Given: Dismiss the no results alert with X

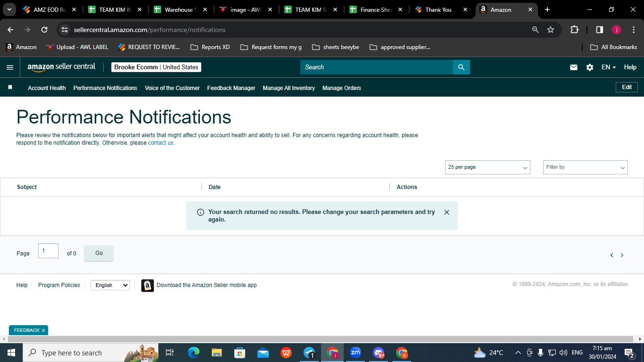Looking at the screenshot, I should tap(447, 212).
